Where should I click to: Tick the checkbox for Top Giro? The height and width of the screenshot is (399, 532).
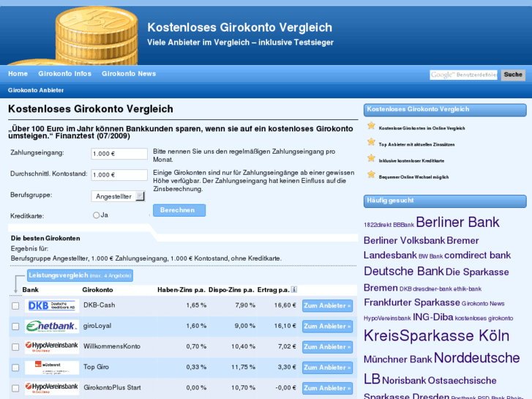[x=15, y=368]
